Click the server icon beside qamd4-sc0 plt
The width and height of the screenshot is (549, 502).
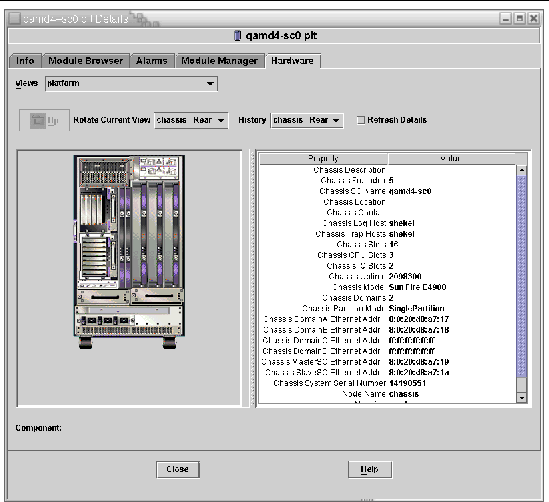[x=237, y=36]
